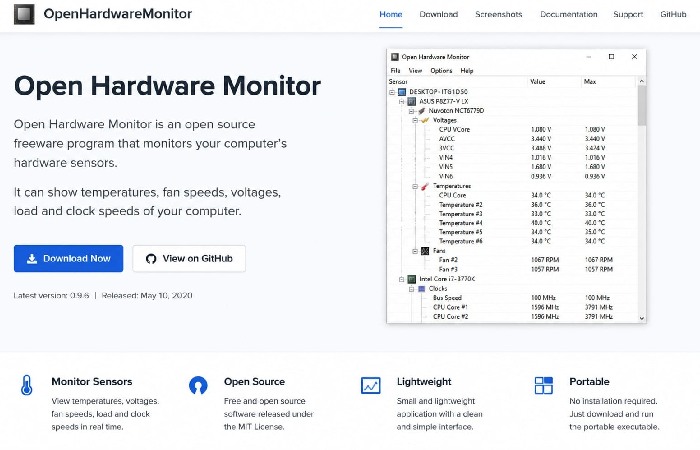Click the 'Released: May 10, 2020' text

(x=147, y=296)
